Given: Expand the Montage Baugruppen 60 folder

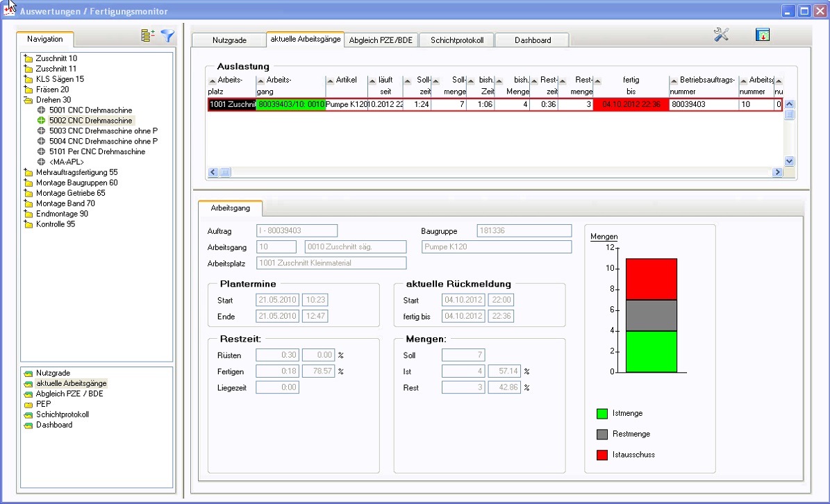Looking at the screenshot, I should (28, 183).
